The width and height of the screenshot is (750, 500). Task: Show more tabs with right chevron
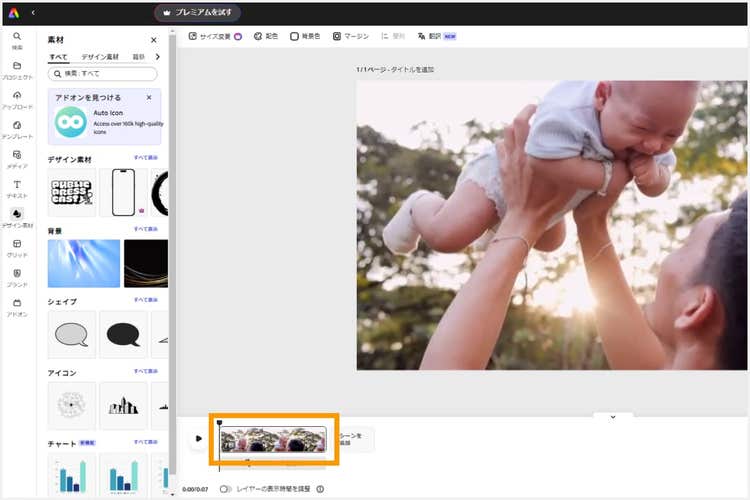pyautogui.click(x=157, y=57)
